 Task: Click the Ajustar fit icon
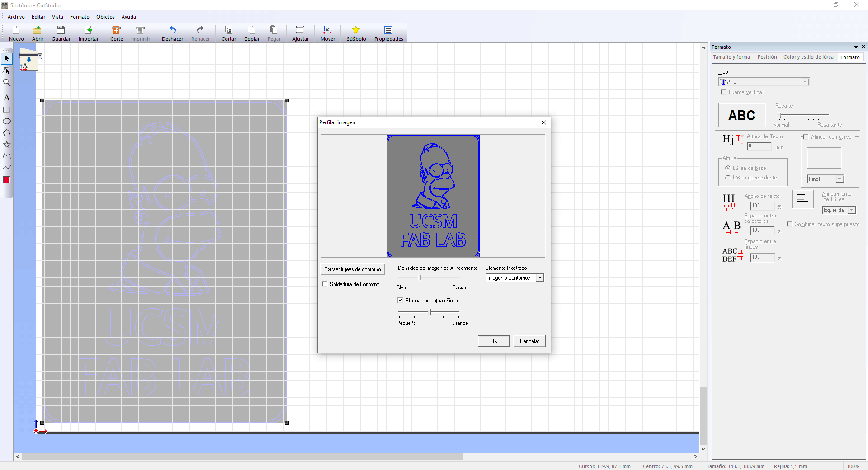(x=300, y=30)
